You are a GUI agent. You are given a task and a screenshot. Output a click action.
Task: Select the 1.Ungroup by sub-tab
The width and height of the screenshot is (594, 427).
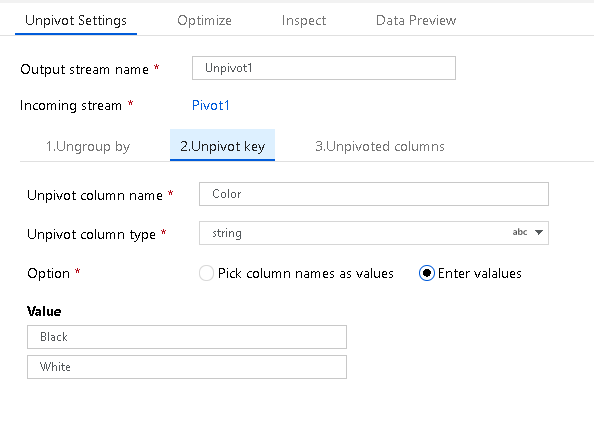88,146
